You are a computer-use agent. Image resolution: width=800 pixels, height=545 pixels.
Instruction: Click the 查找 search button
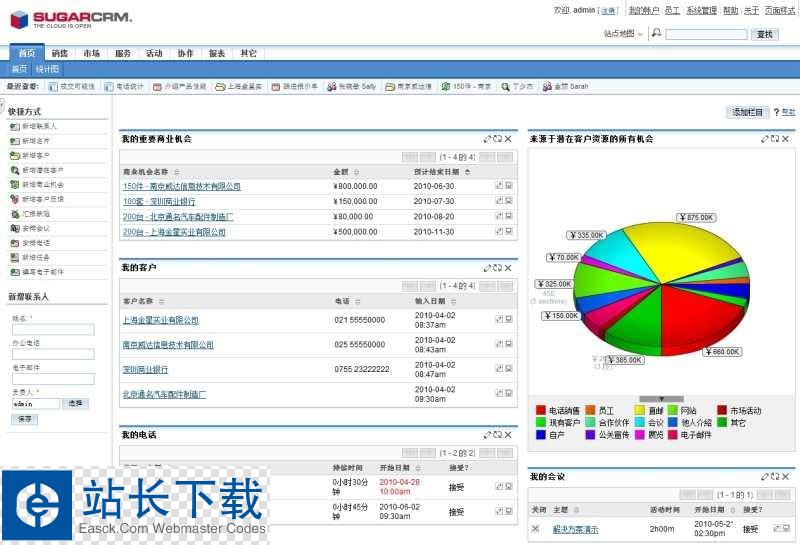[764, 34]
